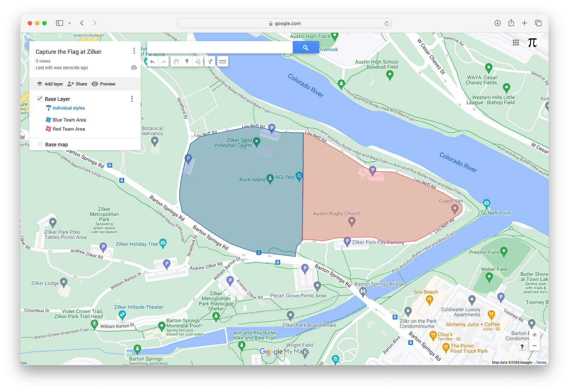This screenshot has height=392, width=569.
Task: Click the Safari share icon
Action: 511,23
